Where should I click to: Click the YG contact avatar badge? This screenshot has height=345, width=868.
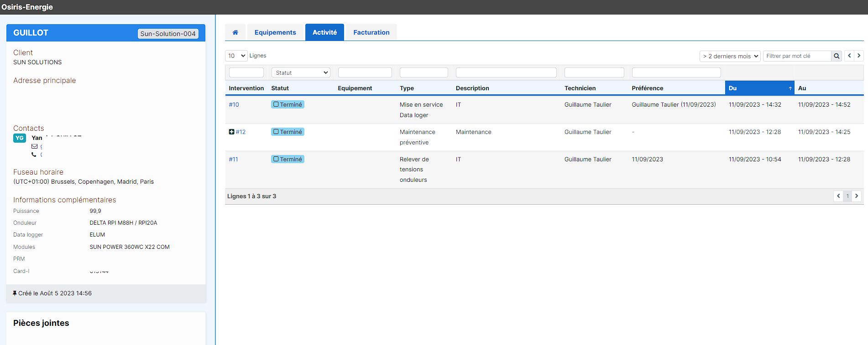coord(20,138)
